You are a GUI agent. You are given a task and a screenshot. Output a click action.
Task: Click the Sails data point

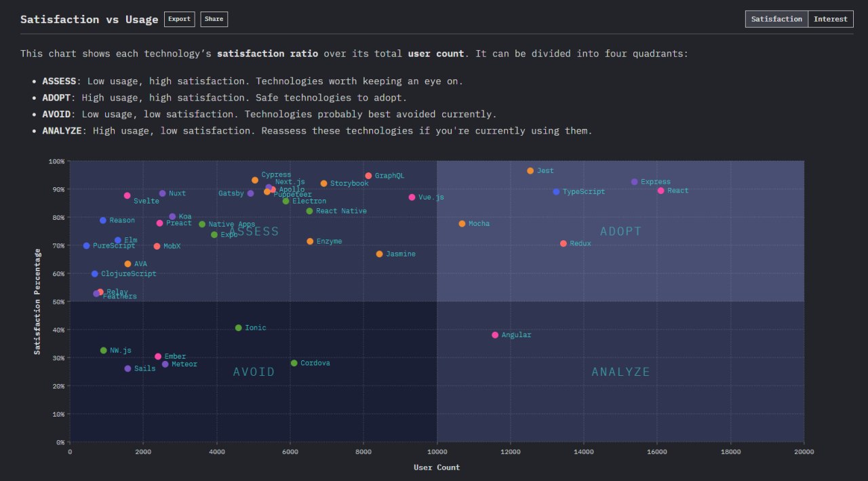coord(127,368)
